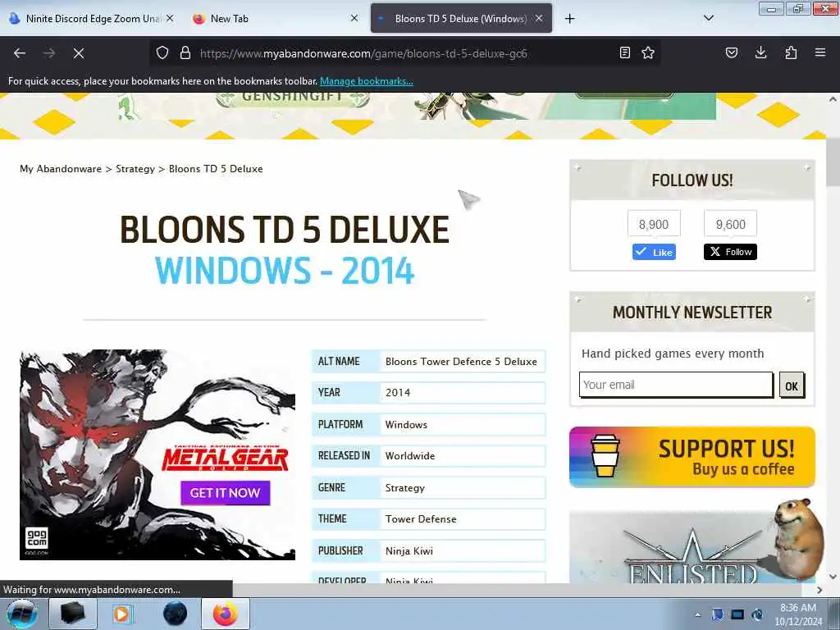Click the Ninja Kiwi publisher value
Viewport: 840px width, 630px height.
point(409,550)
